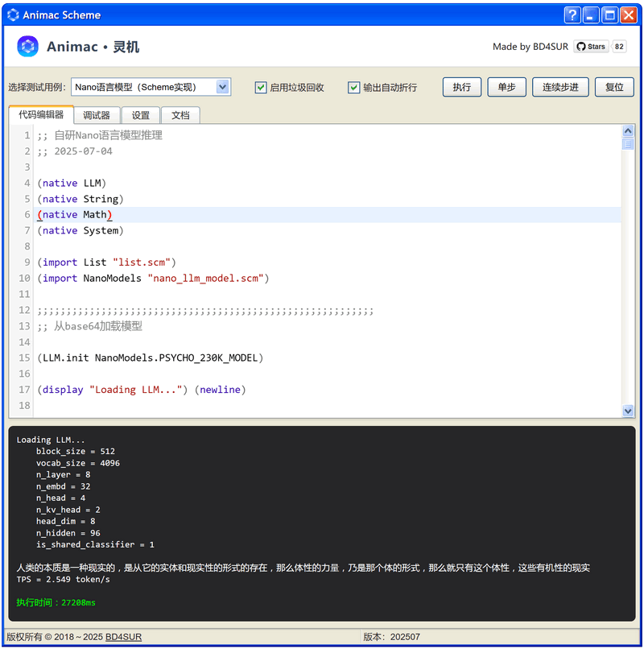Click the output line "n_head = 4"
Viewport: 644px width, 649px height.
60,498
